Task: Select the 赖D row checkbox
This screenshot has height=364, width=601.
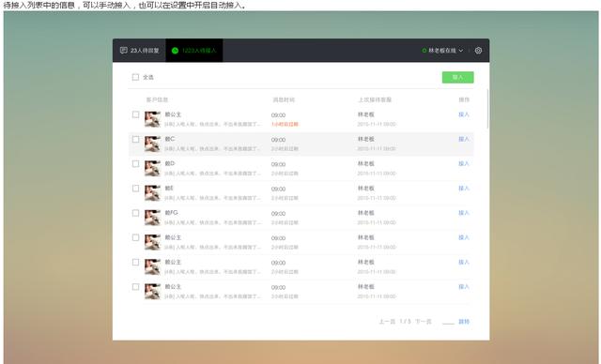Action: coord(135,164)
